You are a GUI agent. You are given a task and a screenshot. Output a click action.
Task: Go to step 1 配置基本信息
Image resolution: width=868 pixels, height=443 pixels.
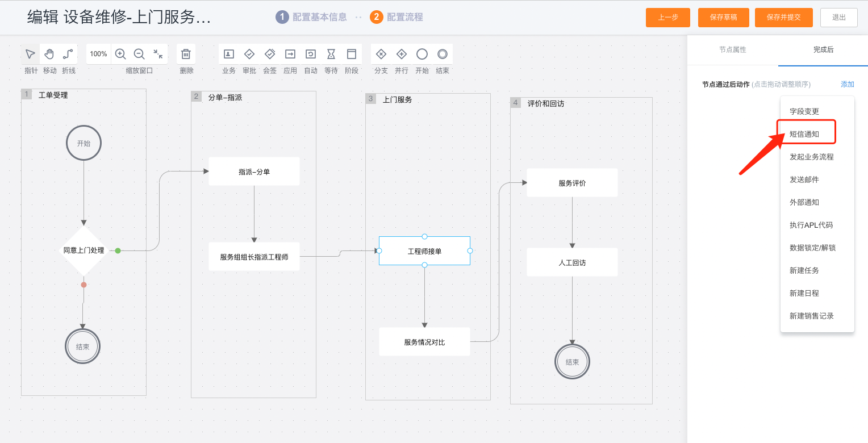[311, 17]
